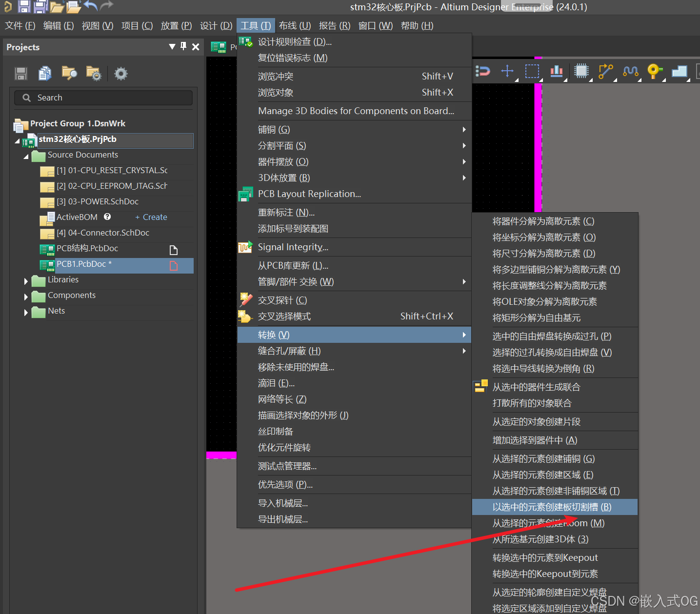Expand the Nets folder
This screenshot has height=614, width=700.
26,312
